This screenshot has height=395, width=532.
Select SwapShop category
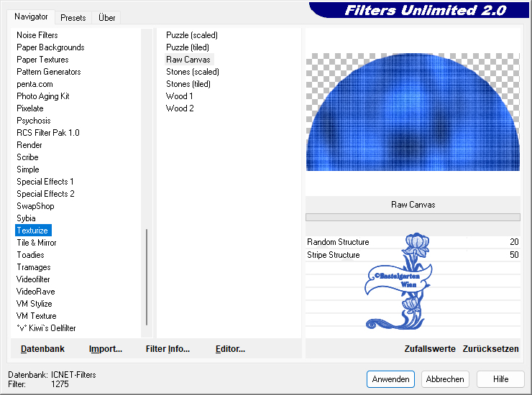pyautogui.click(x=36, y=206)
